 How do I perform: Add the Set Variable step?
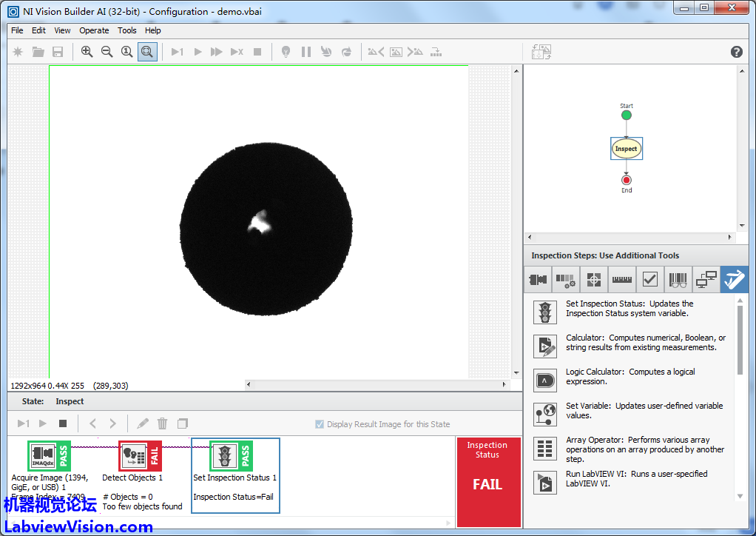pyautogui.click(x=545, y=414)
